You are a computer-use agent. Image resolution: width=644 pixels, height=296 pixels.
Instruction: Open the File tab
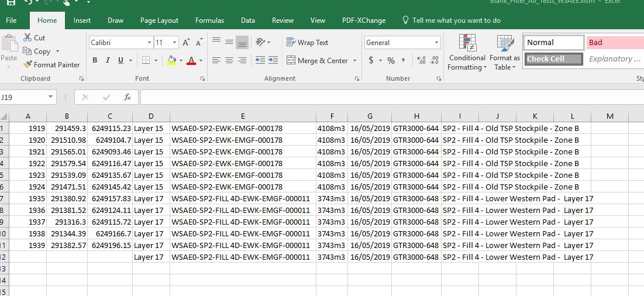click(12, 20)
